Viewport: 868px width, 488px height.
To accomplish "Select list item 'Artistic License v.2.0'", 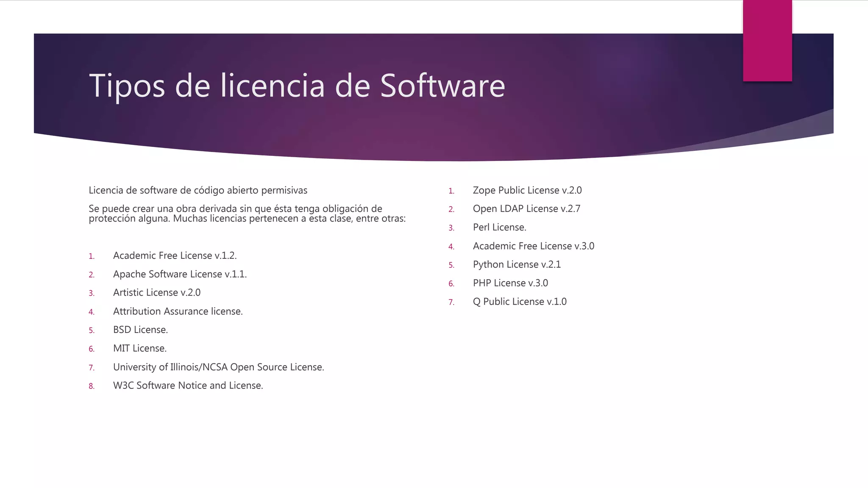I will [157, 293].
